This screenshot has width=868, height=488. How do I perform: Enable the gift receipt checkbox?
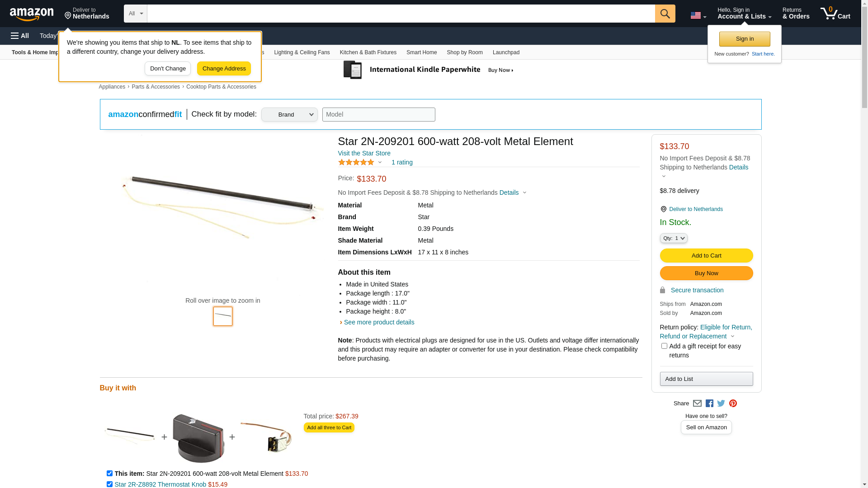[664, 346]
